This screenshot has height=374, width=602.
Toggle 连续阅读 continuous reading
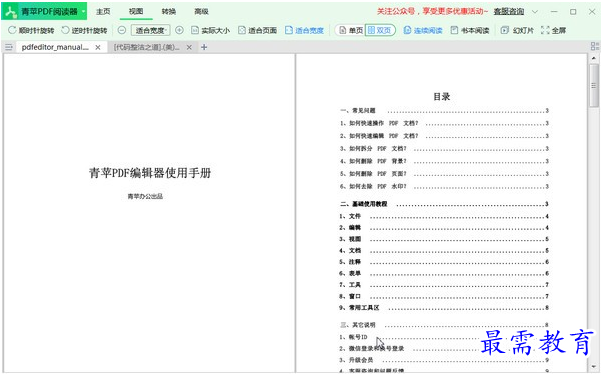pyautogui.click(x=423, y=30)
